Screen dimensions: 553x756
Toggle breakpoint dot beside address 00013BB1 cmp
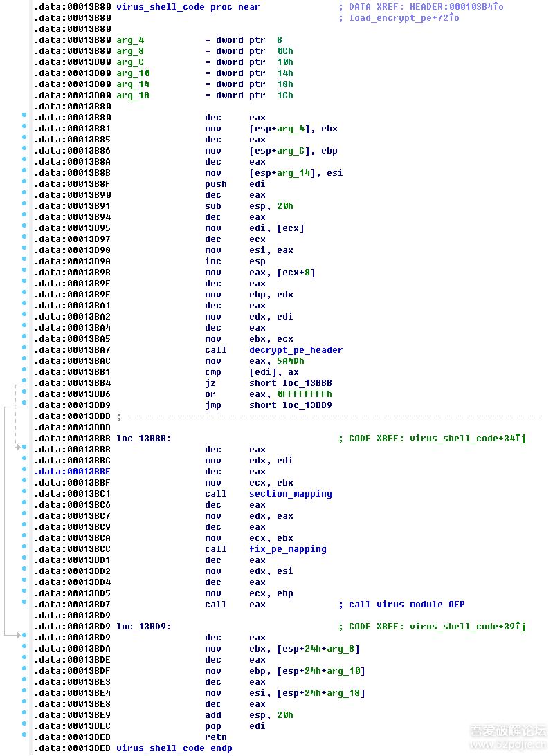click(x=24, y=370)
